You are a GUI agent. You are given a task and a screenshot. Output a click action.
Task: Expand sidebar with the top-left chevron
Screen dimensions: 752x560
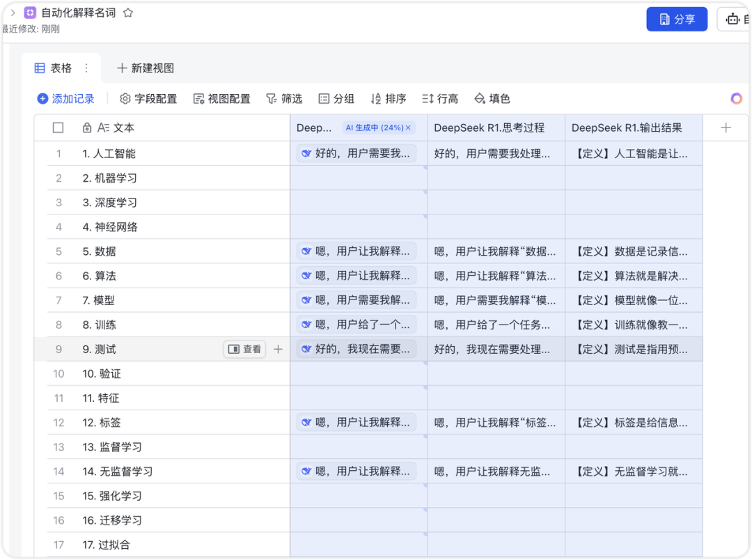tap(13, 13)
